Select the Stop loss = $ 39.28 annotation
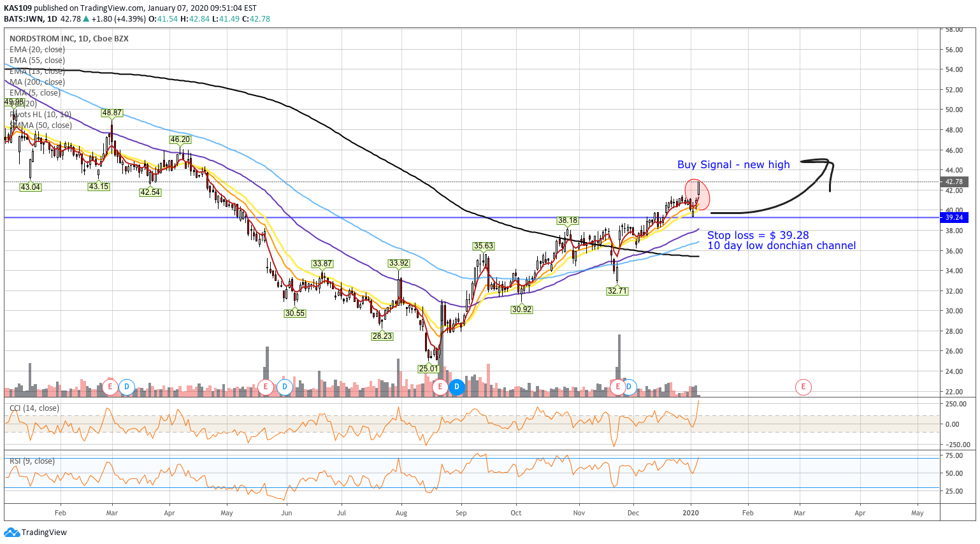The image size is (980, 544). tap(758, 236)
